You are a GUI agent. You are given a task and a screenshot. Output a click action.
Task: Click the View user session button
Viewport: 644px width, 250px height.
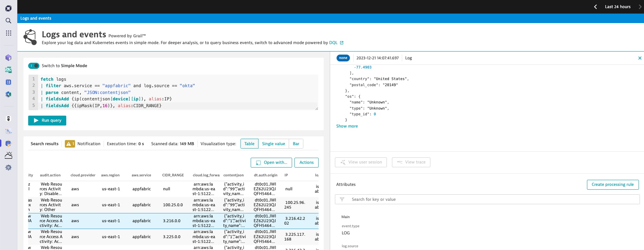pos(361,162)
